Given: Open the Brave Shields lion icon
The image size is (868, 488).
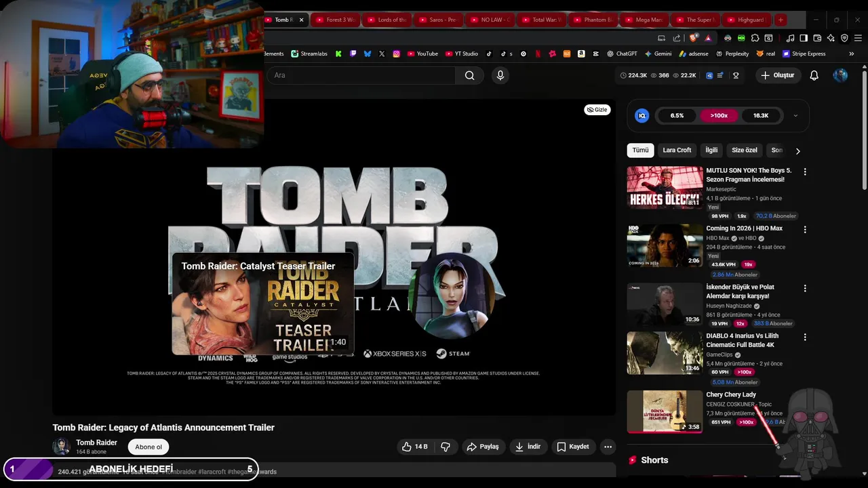Looking at the screenshot, I should 693,38.
